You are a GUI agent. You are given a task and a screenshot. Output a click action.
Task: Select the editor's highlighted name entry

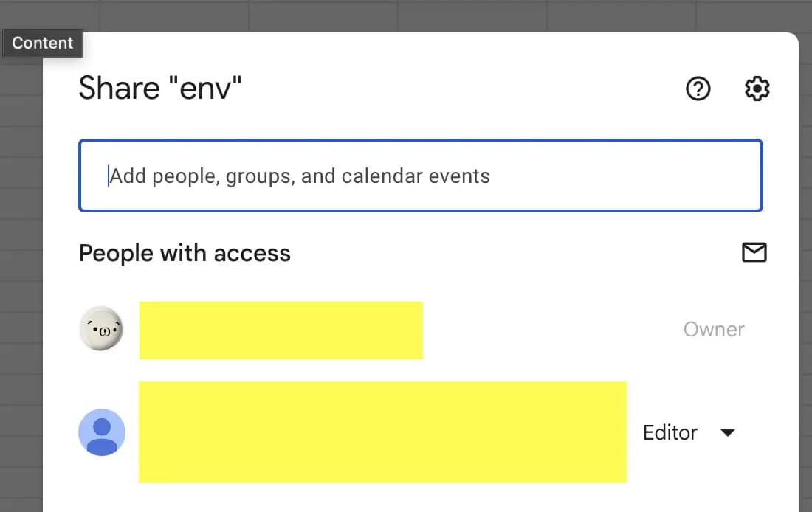tap(382, 432)
